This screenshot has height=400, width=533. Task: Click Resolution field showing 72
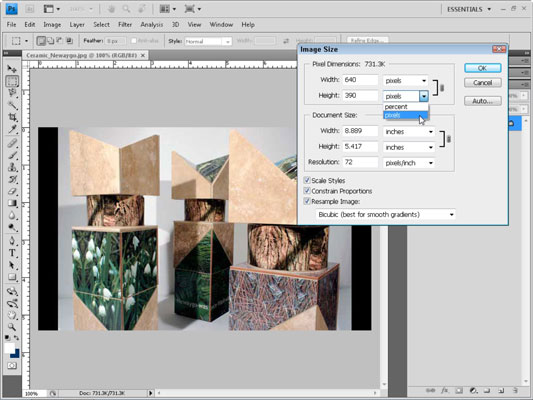point(360,162)
